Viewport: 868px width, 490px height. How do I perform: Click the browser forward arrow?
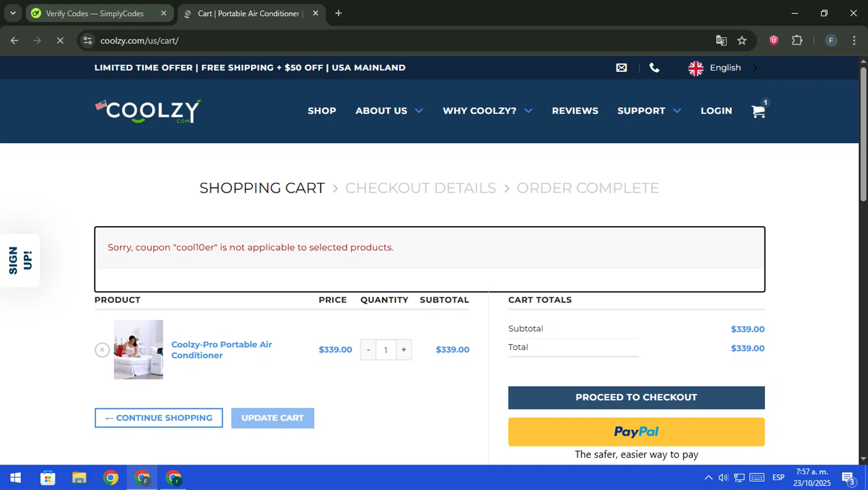(x=37, y=40)
